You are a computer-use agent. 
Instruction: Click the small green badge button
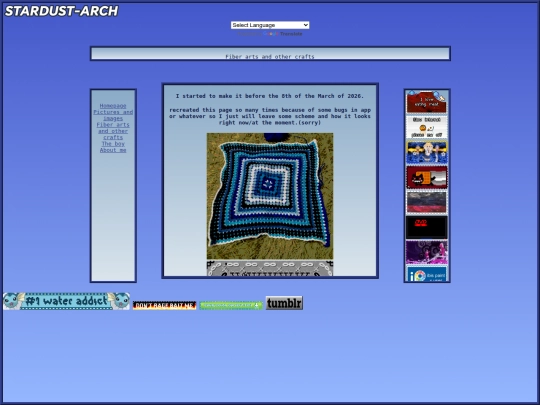pos(231,305)
